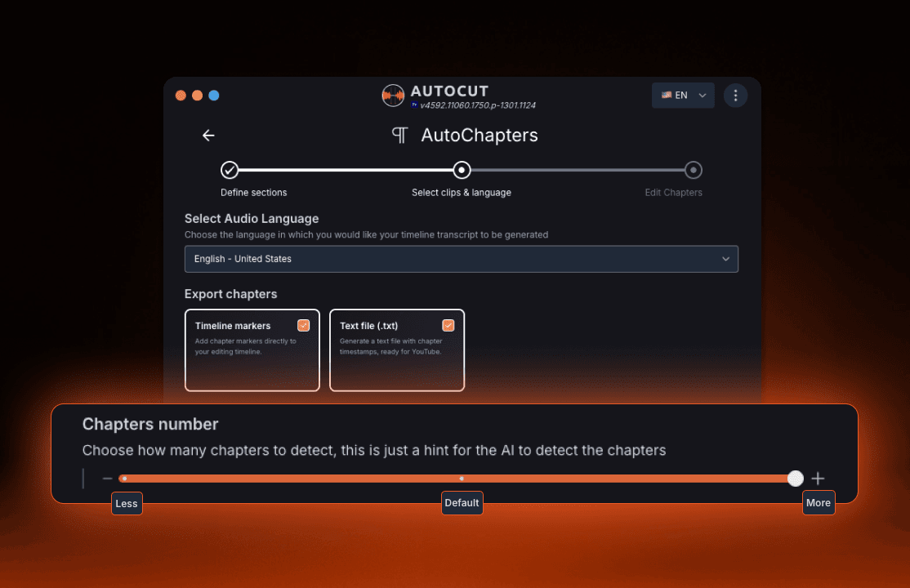Click the minus icon on chapters slider

point(107,479)
